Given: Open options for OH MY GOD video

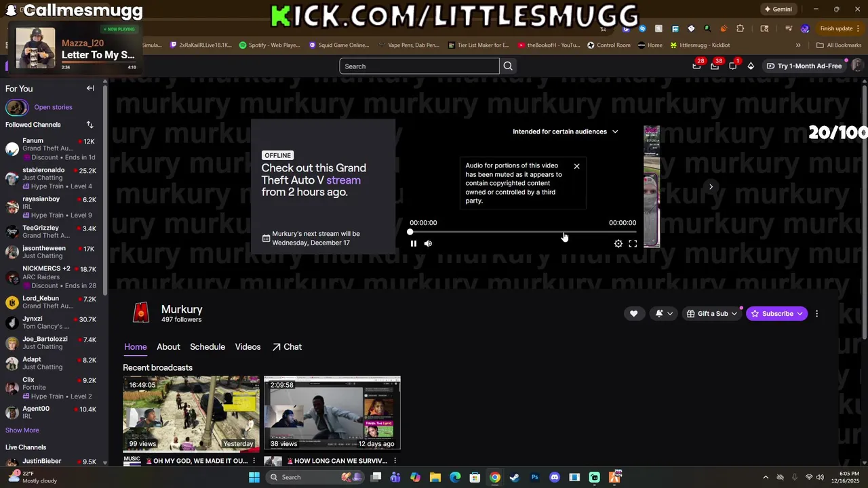Looking at the screenshot, I should [254, 461].
